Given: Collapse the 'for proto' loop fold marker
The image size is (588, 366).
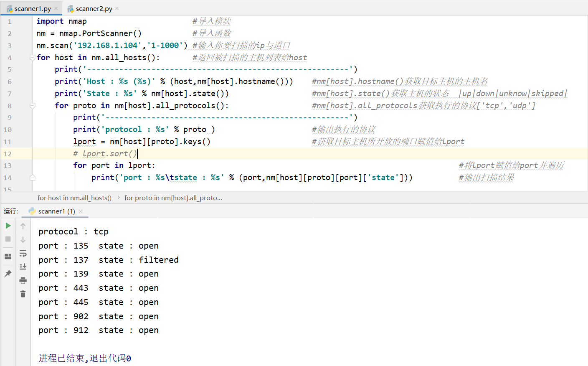Looking at the screenshot, I should [x=33, y=106].
